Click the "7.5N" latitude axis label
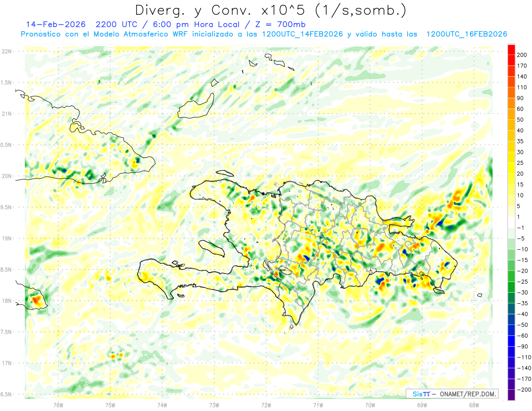Screen dimensions: 532x411 [x=6, y=332]
